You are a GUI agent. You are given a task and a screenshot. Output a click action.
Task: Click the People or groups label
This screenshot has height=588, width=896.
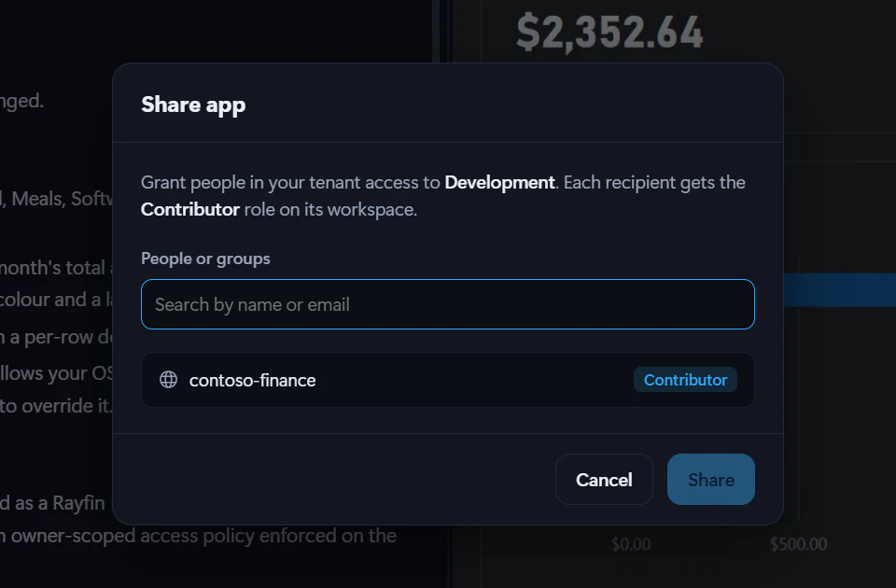click(205, 259)
